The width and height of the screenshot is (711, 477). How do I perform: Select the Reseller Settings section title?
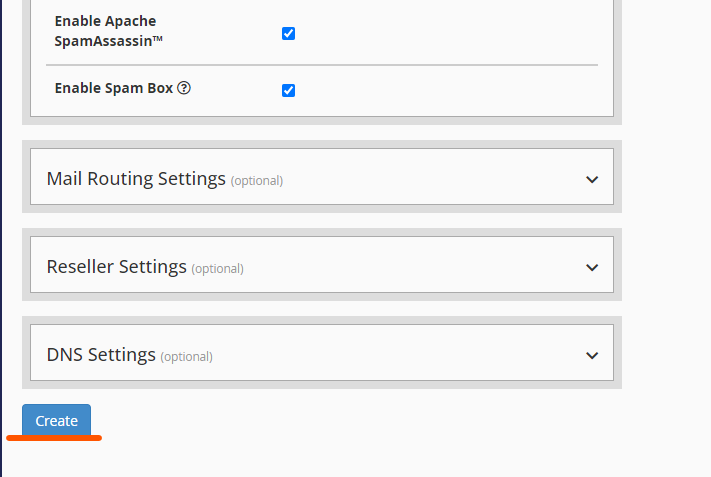coord(117,267)
